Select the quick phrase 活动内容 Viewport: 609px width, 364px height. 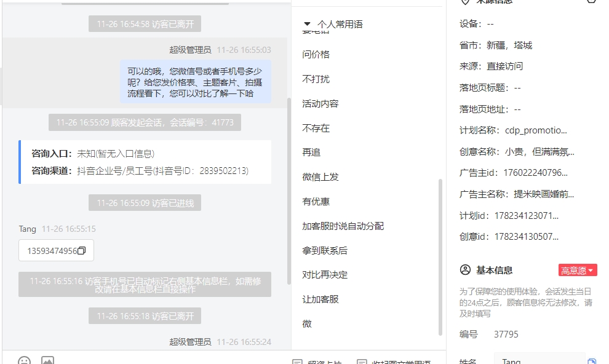(x=320, y=104)
